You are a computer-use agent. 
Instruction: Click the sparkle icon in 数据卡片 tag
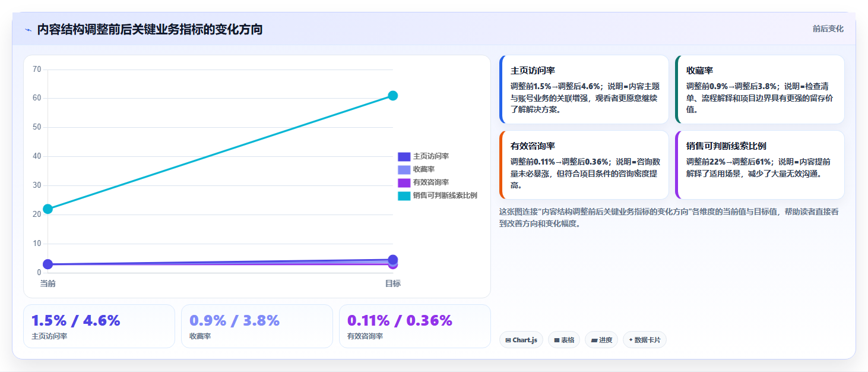tap(631, 340)
